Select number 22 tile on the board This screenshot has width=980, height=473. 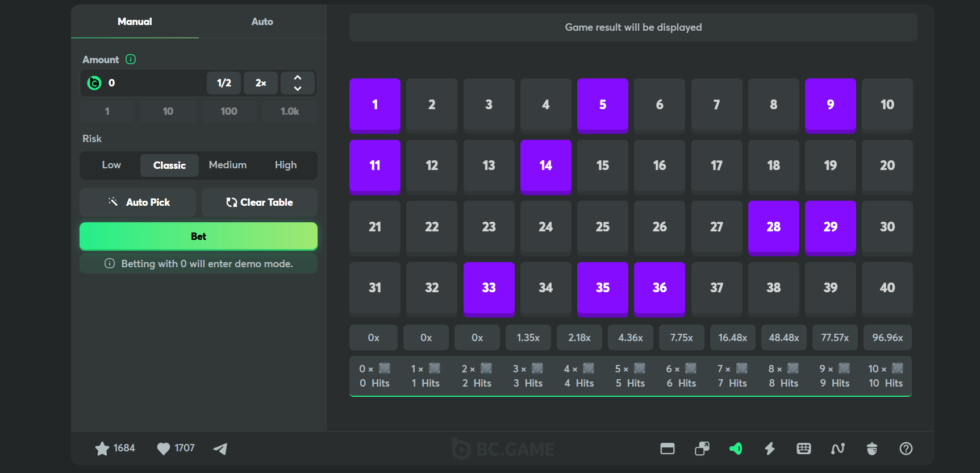tap(432, 227)
